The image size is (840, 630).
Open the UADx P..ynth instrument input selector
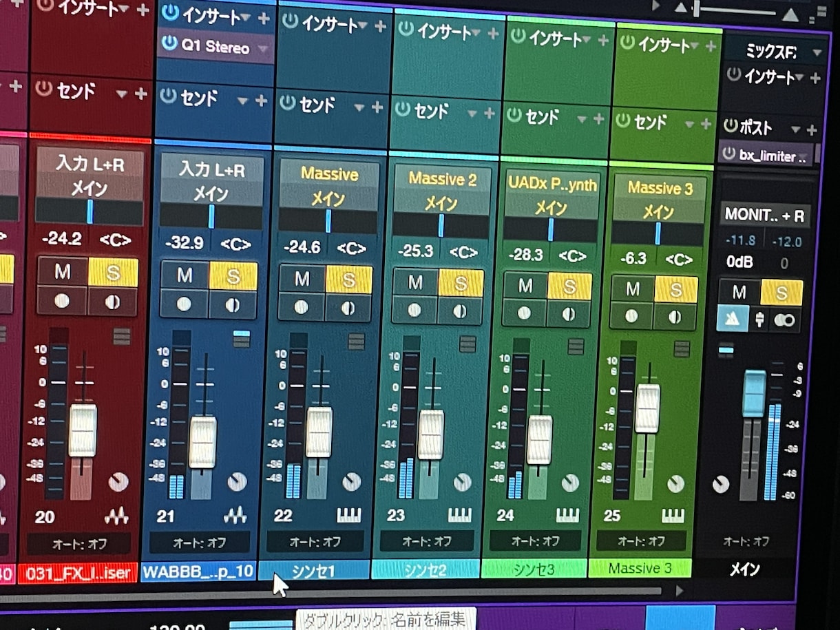tap(552, 183)
